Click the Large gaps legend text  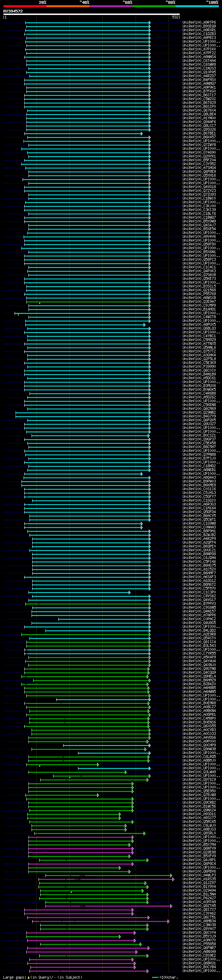pos(43,977)
